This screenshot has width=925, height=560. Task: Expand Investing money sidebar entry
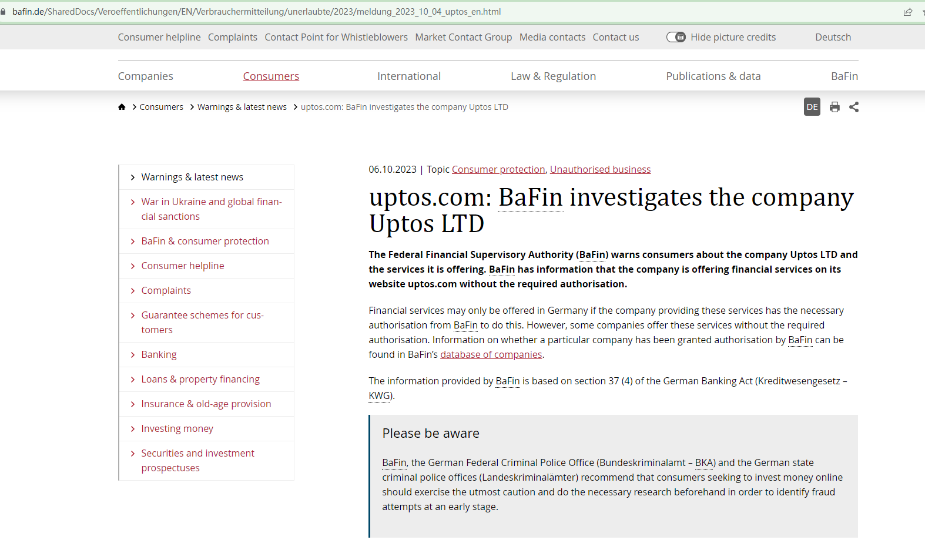(177, 429)
